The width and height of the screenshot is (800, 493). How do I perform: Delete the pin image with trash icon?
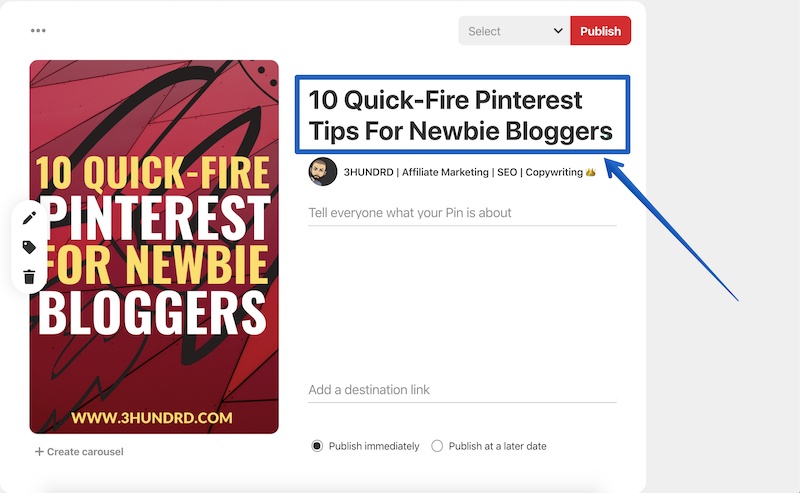pyautogui.click(x=30, y=277)
